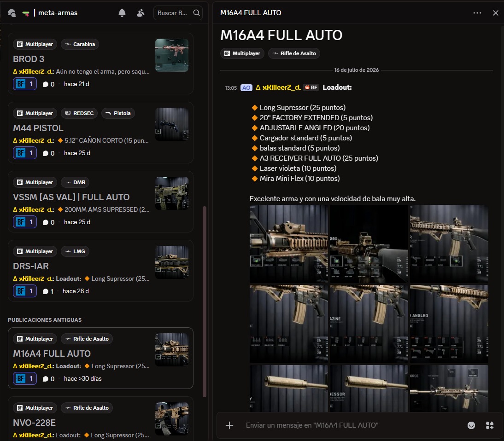504x441 pixels.
Task: Open the apps launcher icon in the message bar
Action: (x=489, y=425)
